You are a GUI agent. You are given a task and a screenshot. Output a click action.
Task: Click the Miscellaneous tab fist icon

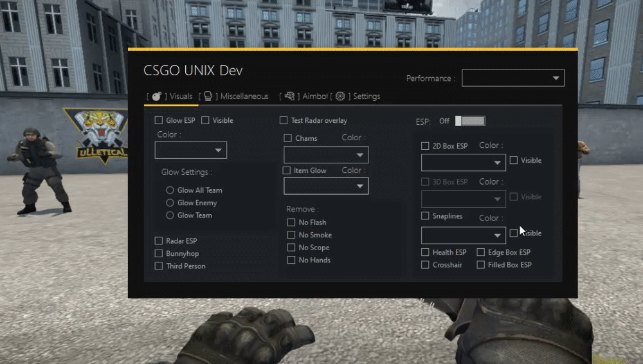pos(208,96)
